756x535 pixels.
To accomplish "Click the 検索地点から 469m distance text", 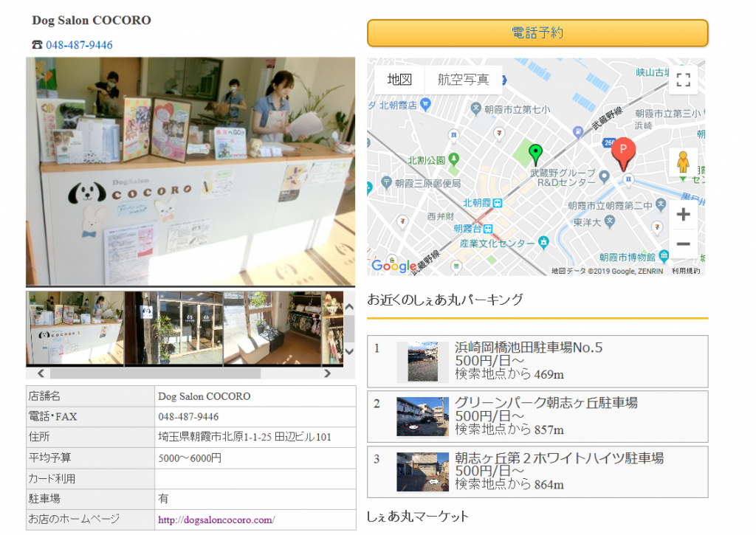I will [509, 374].
